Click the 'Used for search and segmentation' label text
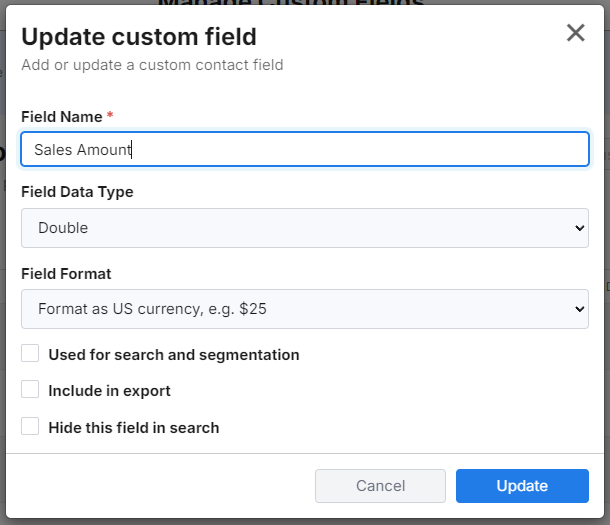The height and width of the screenshot is (525, 610). coord(173,355)
